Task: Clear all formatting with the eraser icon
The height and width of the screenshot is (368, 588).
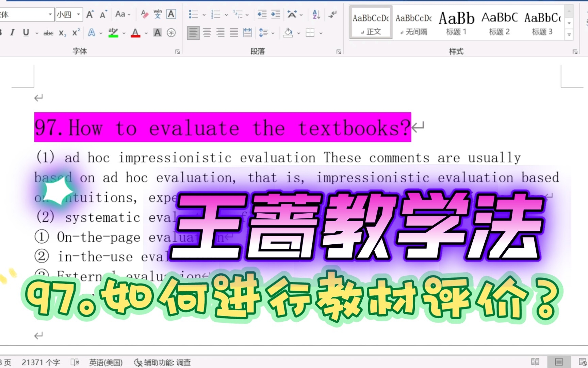Action: tap(144, 14)
